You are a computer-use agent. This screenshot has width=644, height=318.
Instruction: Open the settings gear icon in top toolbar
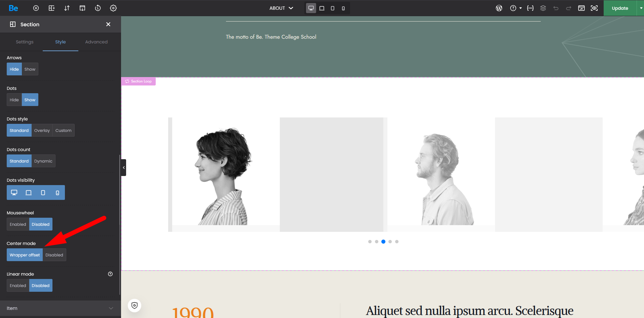click(113, 8)
